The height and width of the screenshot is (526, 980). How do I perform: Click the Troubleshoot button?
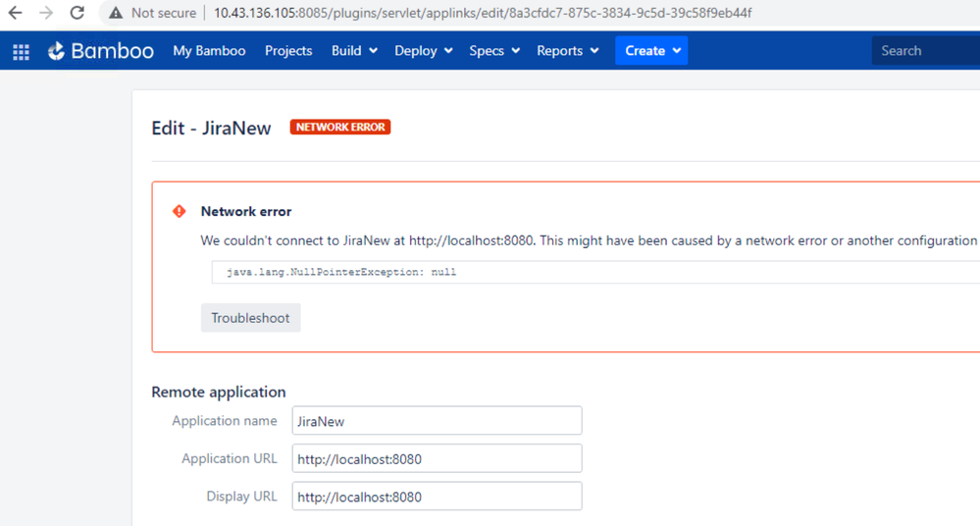tap(250, 318)
